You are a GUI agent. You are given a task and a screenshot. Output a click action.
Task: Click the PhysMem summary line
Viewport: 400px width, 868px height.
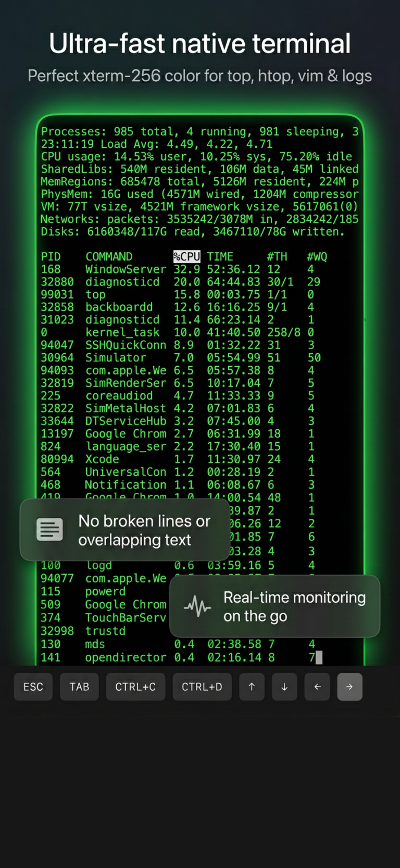click(200, 194)
